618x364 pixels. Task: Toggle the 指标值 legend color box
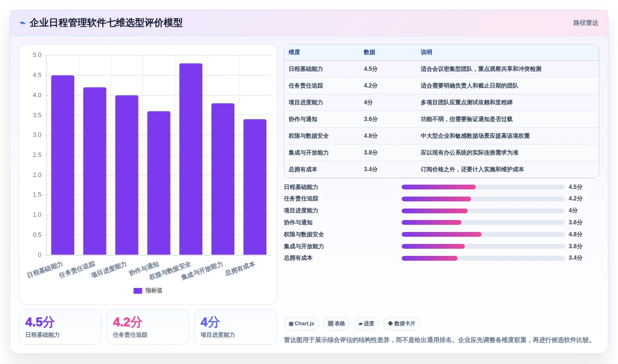point(138,290)
